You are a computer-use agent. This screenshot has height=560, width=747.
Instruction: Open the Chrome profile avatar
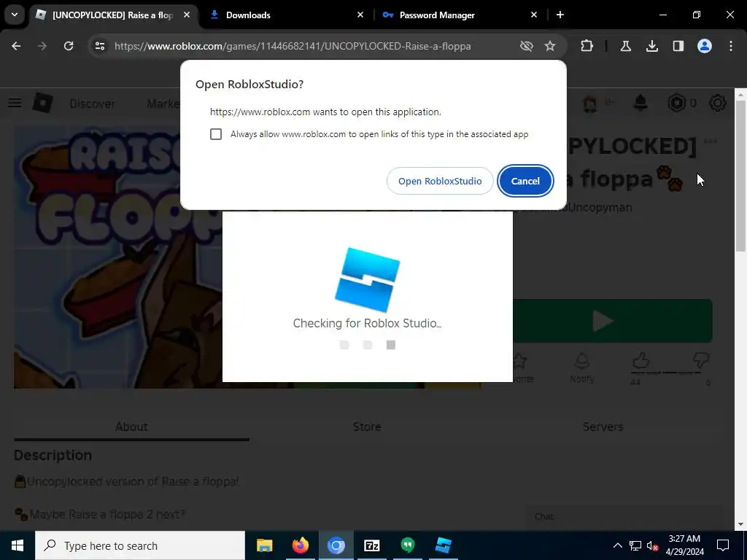click(704, 46)
